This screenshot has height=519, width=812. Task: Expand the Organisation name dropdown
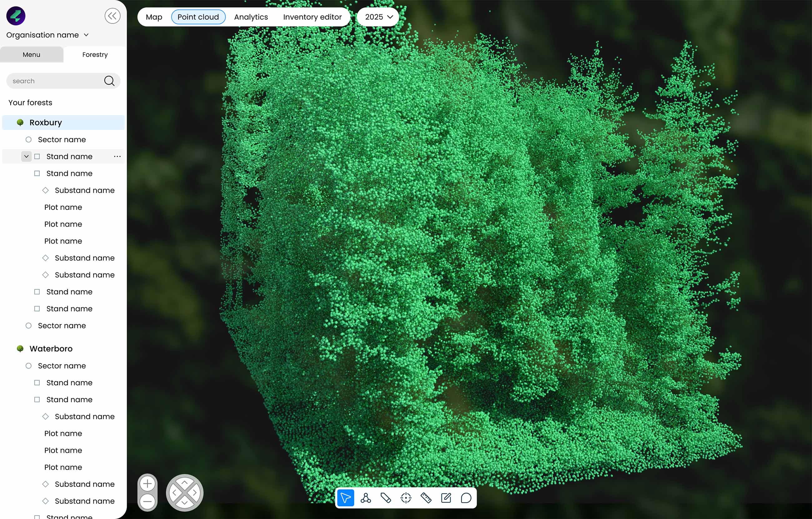[47, 35]
